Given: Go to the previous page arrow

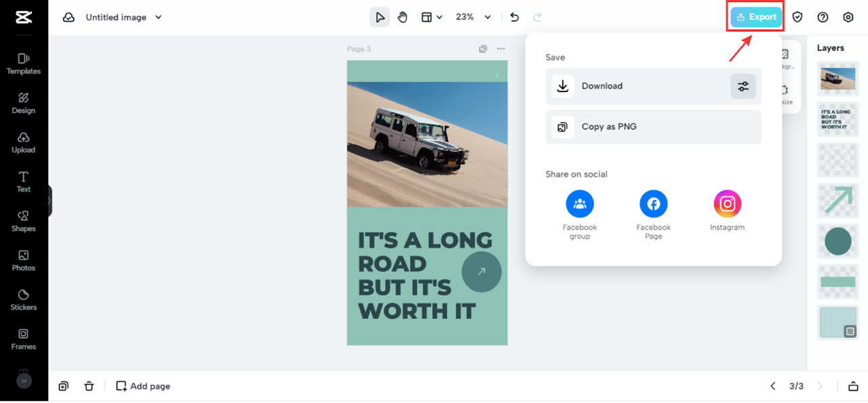Looking at the screenshot, I should [x=773, y=386].
